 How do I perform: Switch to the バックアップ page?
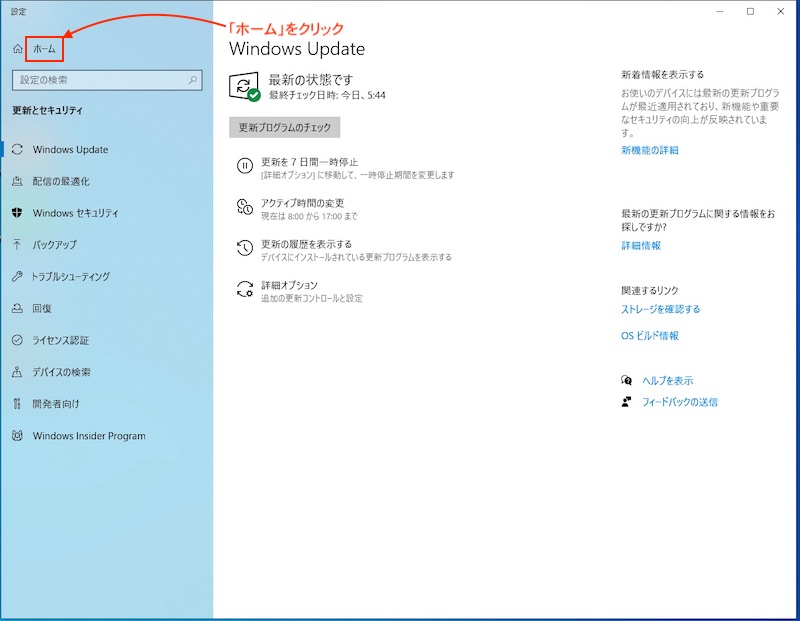pyautogui.click(x=55, y=244)
